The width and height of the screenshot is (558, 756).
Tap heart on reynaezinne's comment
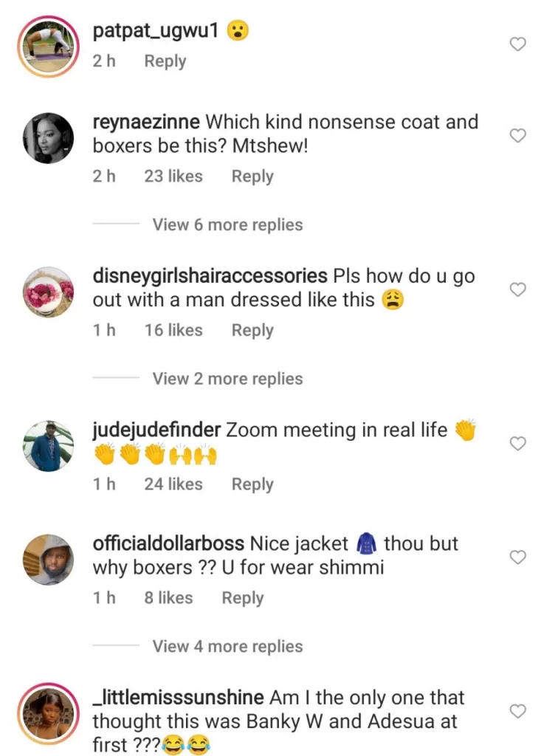pyautogui.click(x=518, y=136)
